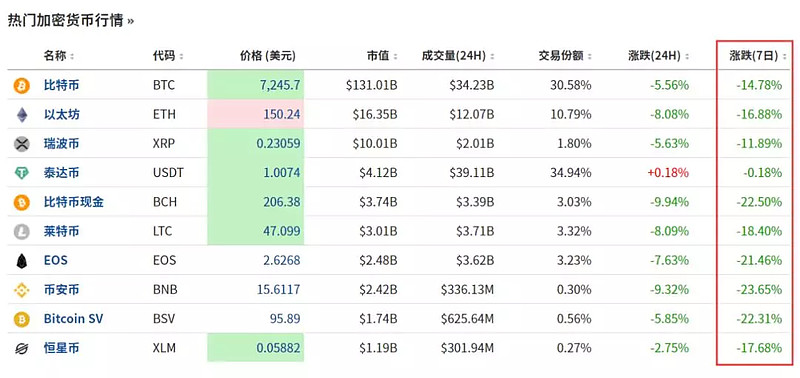This screenshot has width=800, height=378.
Task: Click the Tether USDT icon
Action: point(21,173)
